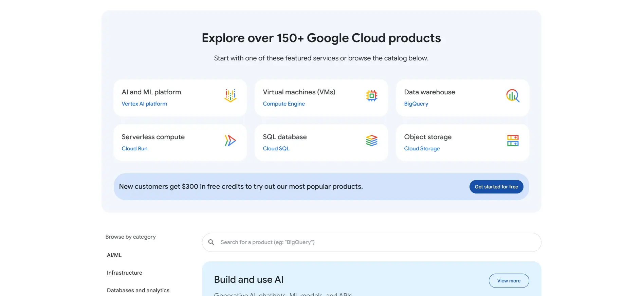644x296 pixels.
Task: Click the SQL database card title
Action: (285, 137)
